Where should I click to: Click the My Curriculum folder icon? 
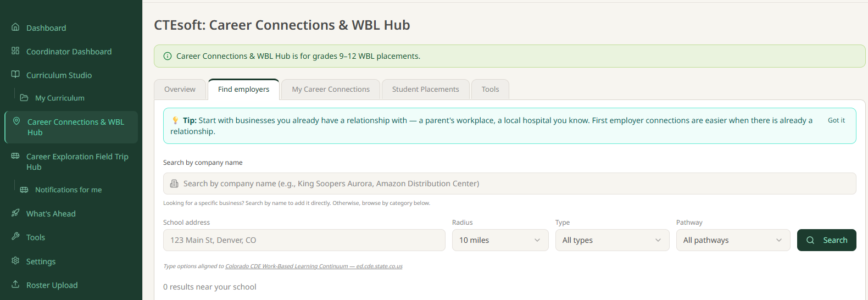24,98
